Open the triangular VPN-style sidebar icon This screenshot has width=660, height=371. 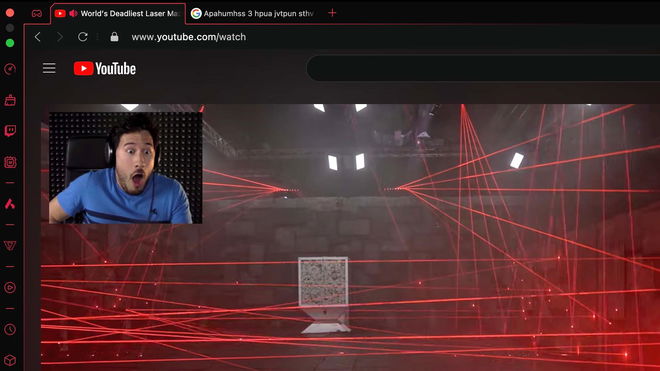(x=10, y=246)
